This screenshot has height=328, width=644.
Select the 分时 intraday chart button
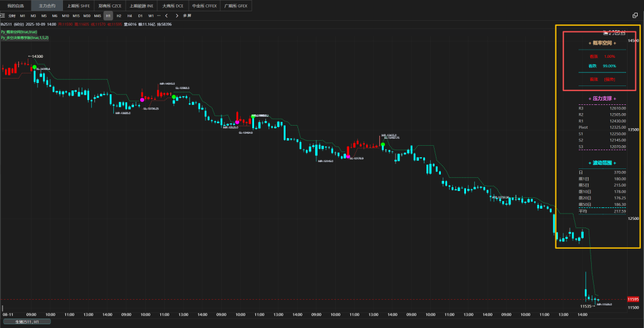point(12,15)
